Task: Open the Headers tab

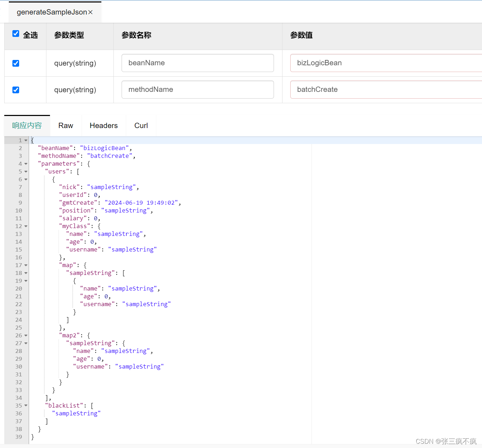Action: pos(103,126)
